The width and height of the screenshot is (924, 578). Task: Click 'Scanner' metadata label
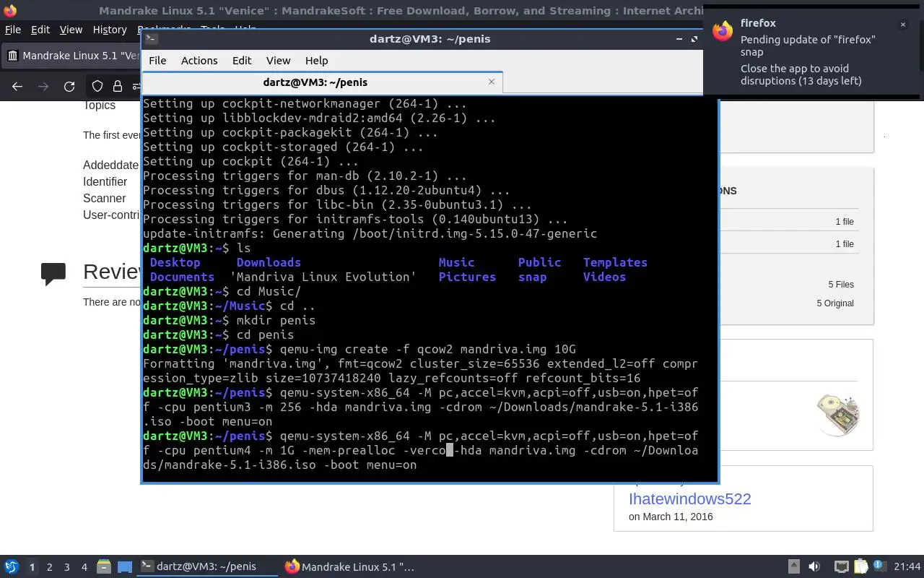click(x=104, y=198)
